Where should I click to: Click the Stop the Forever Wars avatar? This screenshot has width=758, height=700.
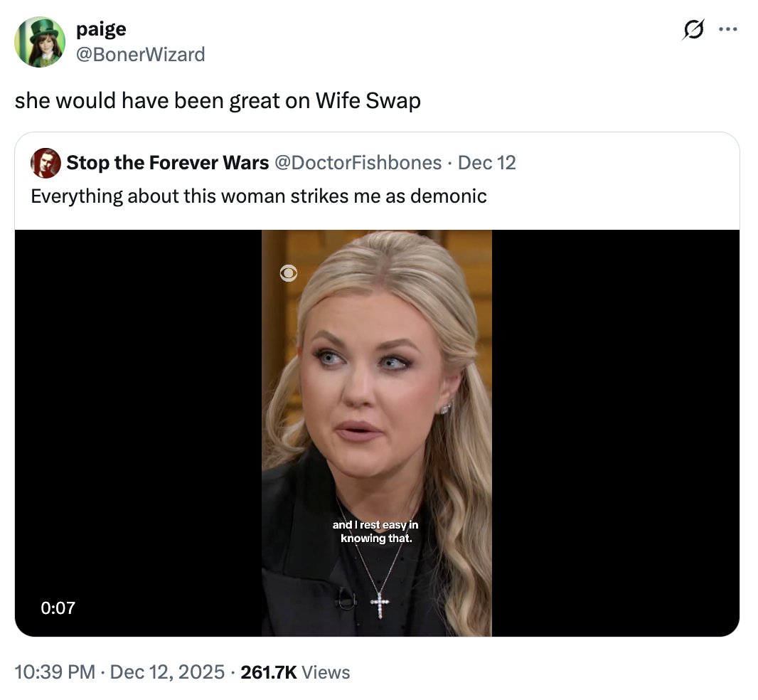[46, 163]
